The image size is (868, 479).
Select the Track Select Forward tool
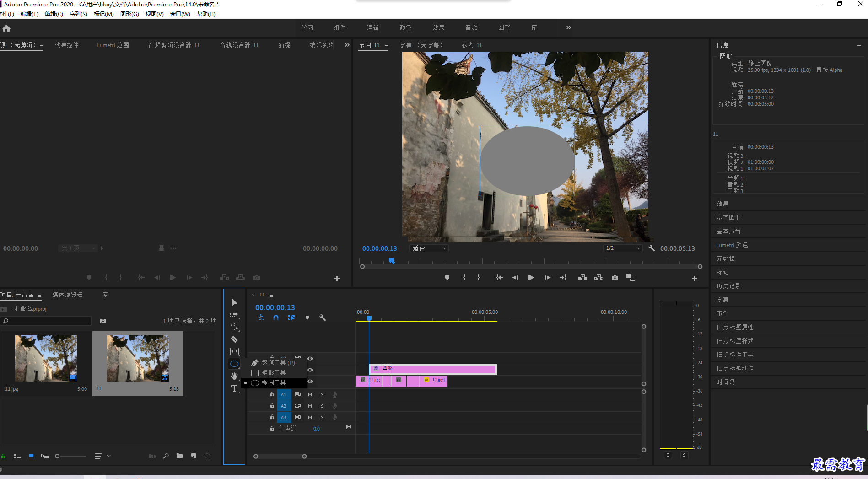point(234,314)
